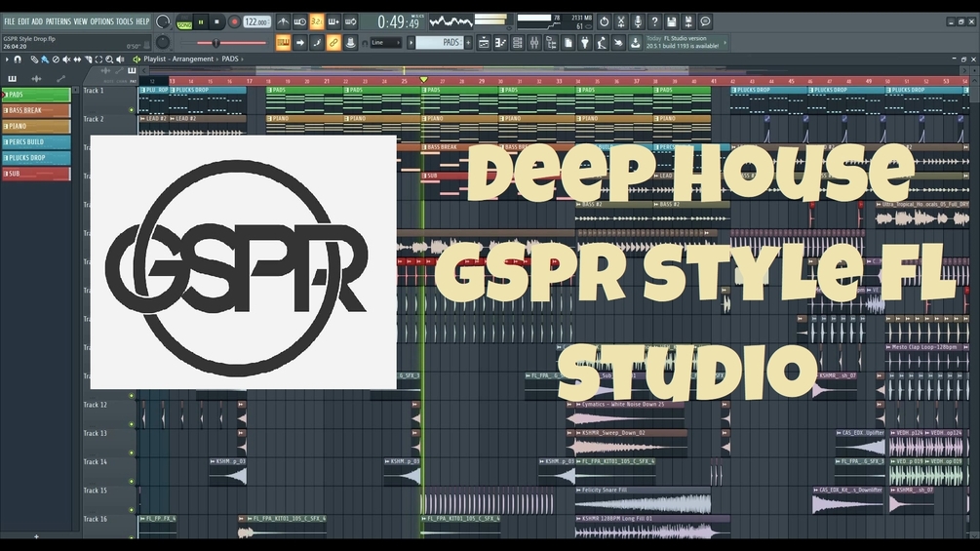
Task: Toggle Song/Pattern mode button
Action: (184, 22)
